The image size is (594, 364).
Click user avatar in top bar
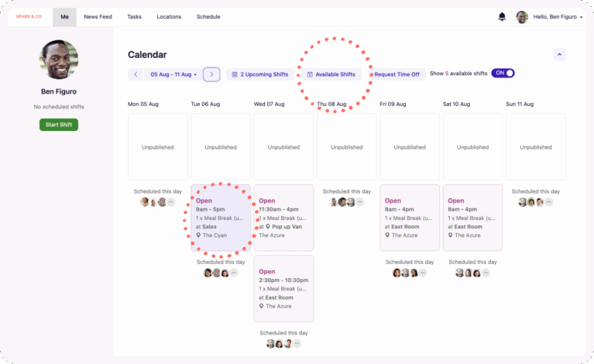click(x=522, y=16)
